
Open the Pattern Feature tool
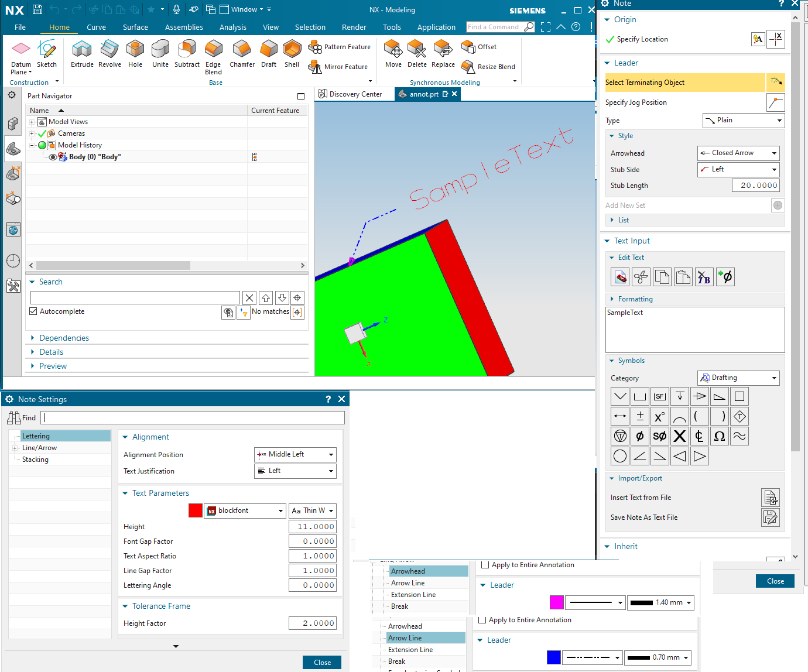click(340, 47)
